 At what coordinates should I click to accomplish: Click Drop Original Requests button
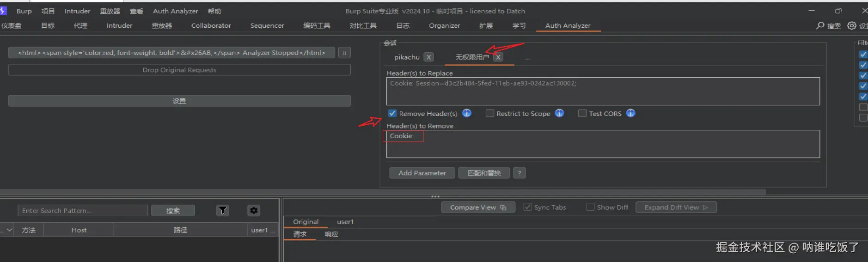(x=179, y=70)
